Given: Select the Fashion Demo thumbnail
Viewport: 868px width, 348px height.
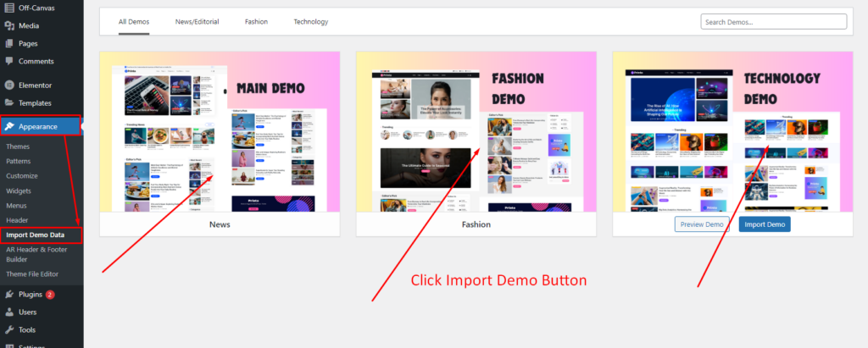Looking at the screenshot, I should (x=476, y=131).
